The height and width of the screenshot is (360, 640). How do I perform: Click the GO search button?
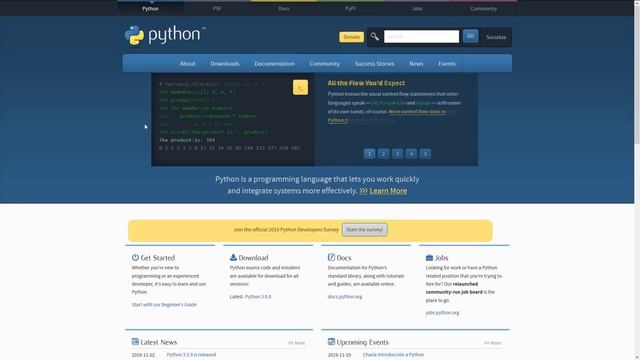[x=470, y=36]
